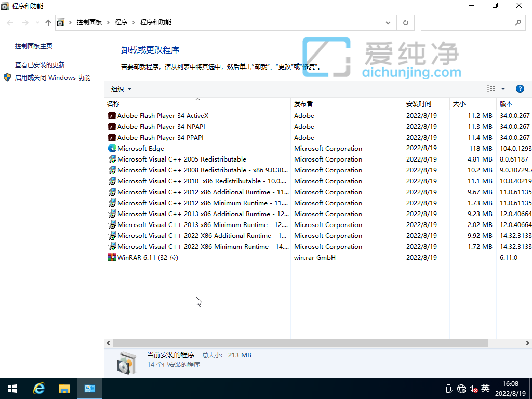The width and height of the screenshot is (532, 399).
Task: Click the Adobe Flash Player 34 ActiveX icon
Action: (x=112, y=116)
